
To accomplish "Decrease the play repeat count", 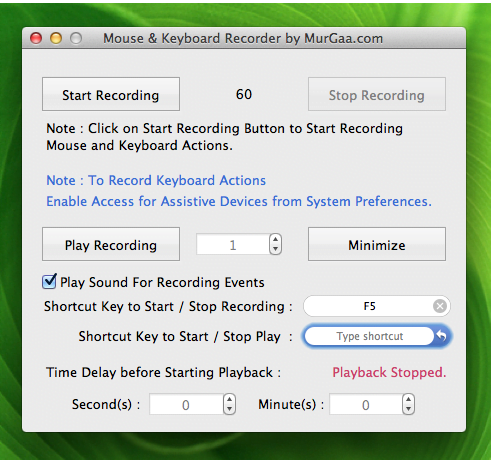I will [275, 249].
